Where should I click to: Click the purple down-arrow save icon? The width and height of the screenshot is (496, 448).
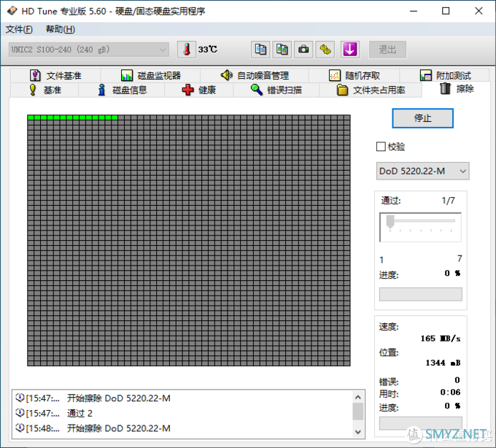click(350, 50)
